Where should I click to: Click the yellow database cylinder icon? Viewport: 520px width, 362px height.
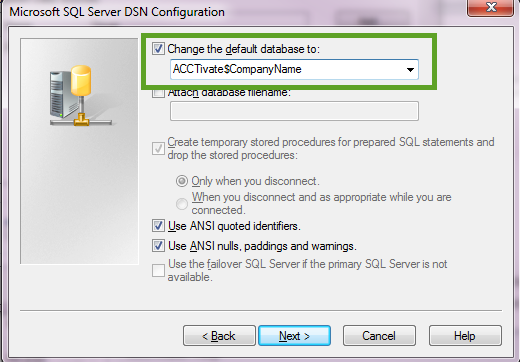[x=81, y=81]
